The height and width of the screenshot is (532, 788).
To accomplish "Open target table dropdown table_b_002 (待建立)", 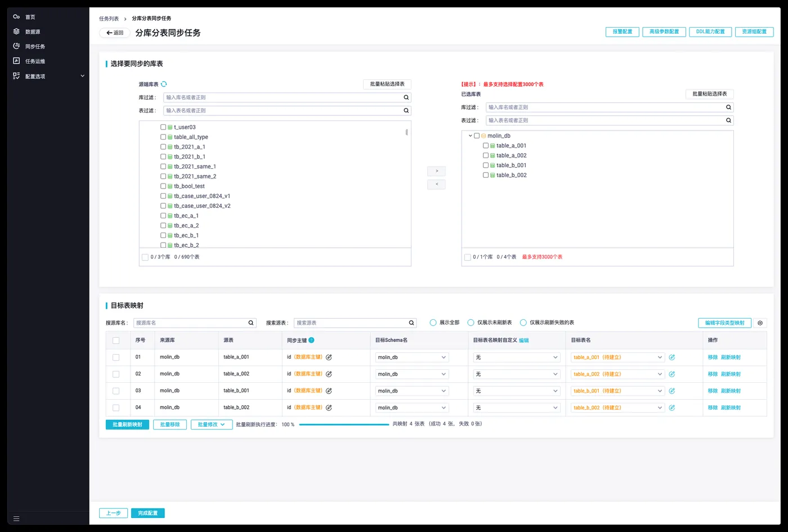I will [x=618, y=408].
